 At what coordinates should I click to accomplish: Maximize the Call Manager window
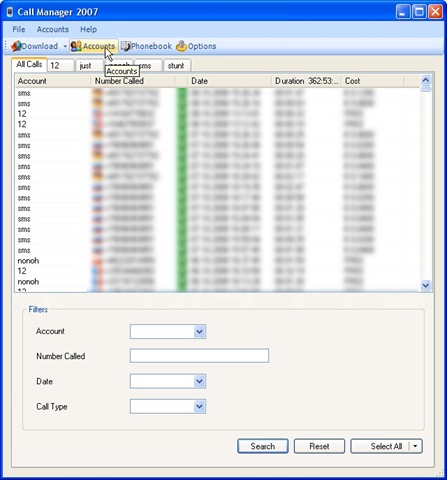(x=419, y=12)
